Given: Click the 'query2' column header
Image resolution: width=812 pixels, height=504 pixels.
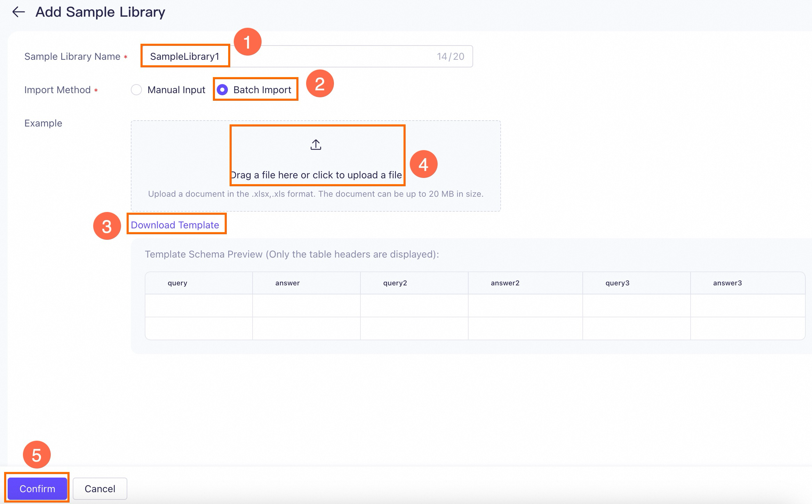Looking at the screenshot, I should click(414, 283).
